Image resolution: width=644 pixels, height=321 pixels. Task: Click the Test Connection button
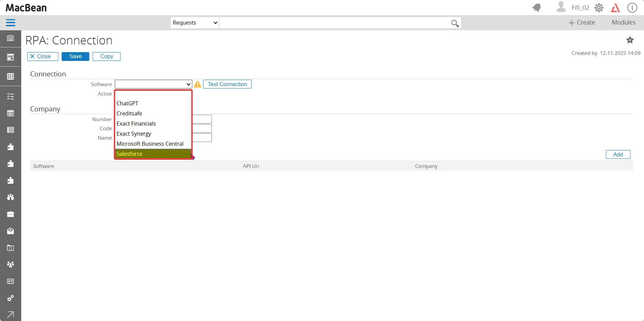pyautogui.click(x=227, y=84)
